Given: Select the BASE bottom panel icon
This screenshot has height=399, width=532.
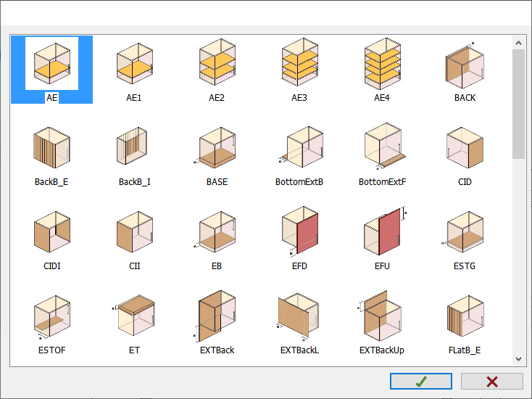Looking at the screenshot, I should pos(215,147).
